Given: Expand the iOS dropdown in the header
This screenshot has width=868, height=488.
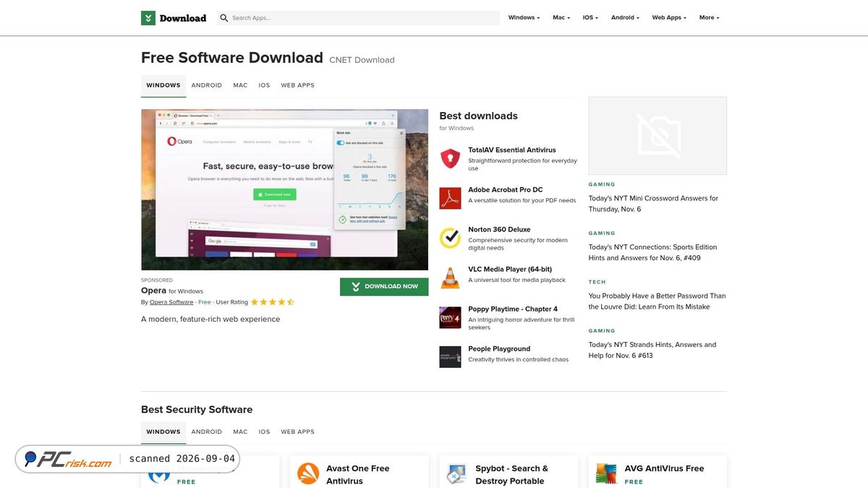Looking at the screenshot, I should pyautogui.click(x=590, y=18).
